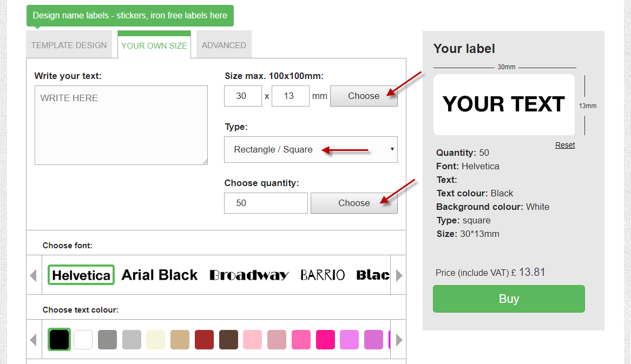Image resolution: width=631 pixels, height=364 pixels.
Task: Click the 'Text colour: Black' summary line
Action: coord(475,194)
